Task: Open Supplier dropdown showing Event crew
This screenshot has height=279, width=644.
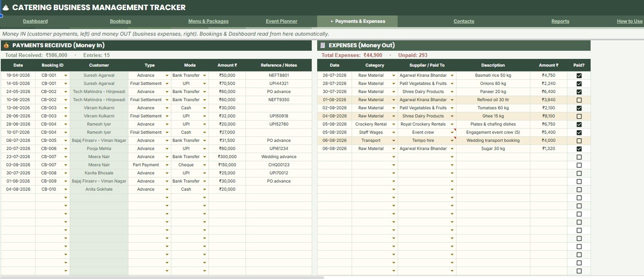Action: (452, 132)
